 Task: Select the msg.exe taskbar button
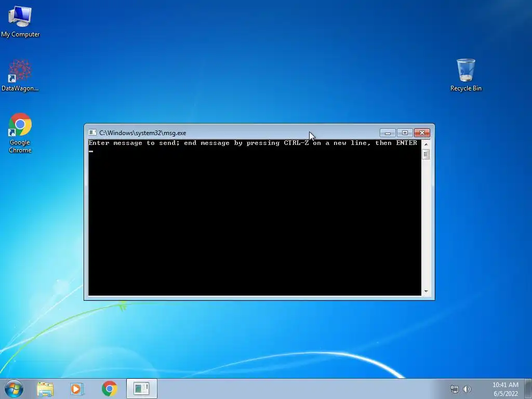coord(141,389)
